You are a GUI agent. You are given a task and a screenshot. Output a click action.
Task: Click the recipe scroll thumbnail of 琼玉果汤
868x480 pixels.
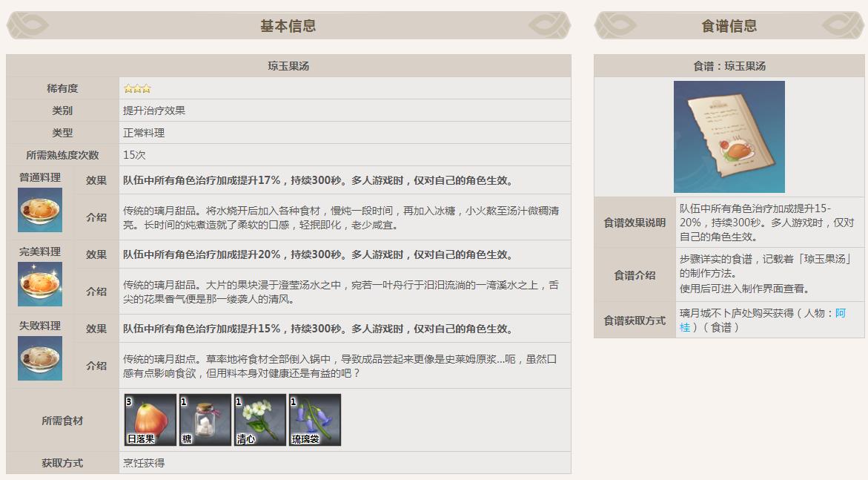point(729,137)
